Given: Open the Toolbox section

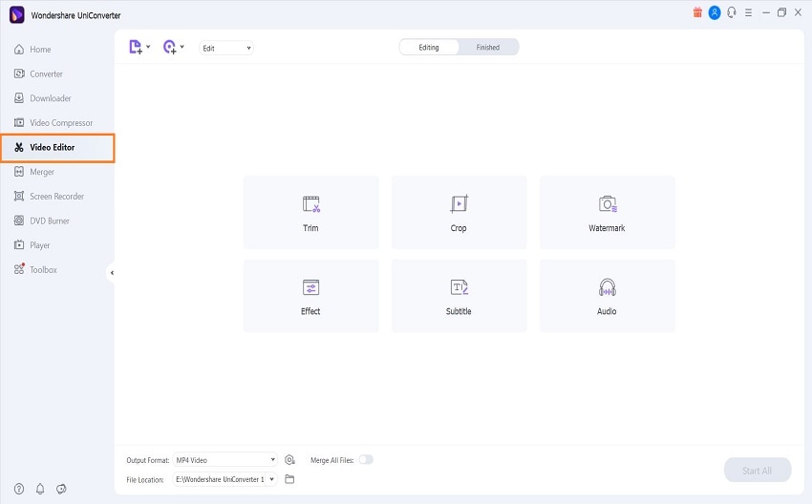Looking at the screenshot, I should 35,269.
